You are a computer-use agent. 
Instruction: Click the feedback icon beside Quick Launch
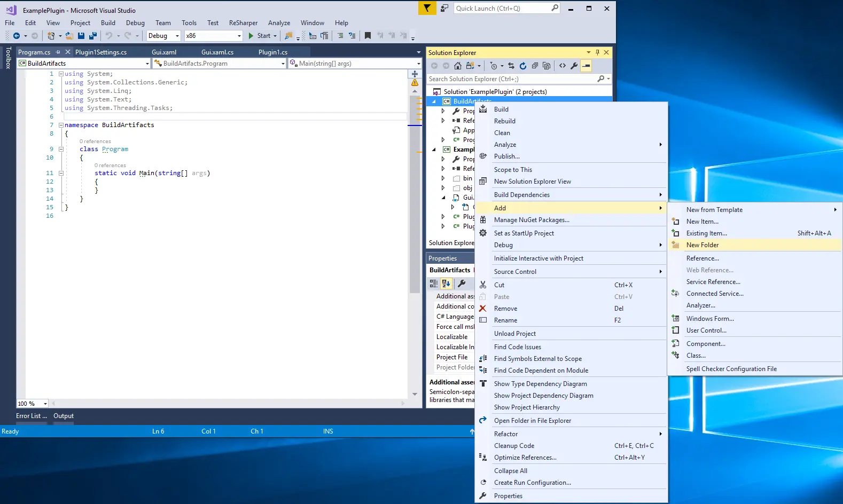tap(444, 8)
